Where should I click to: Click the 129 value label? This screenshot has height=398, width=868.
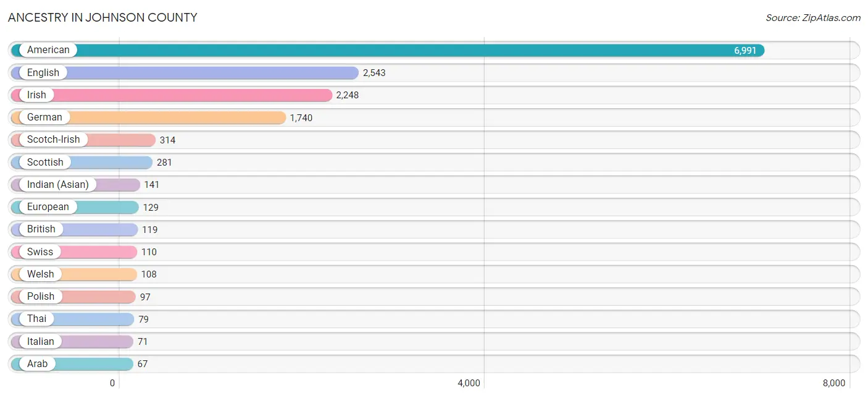[x=151, y=208]
